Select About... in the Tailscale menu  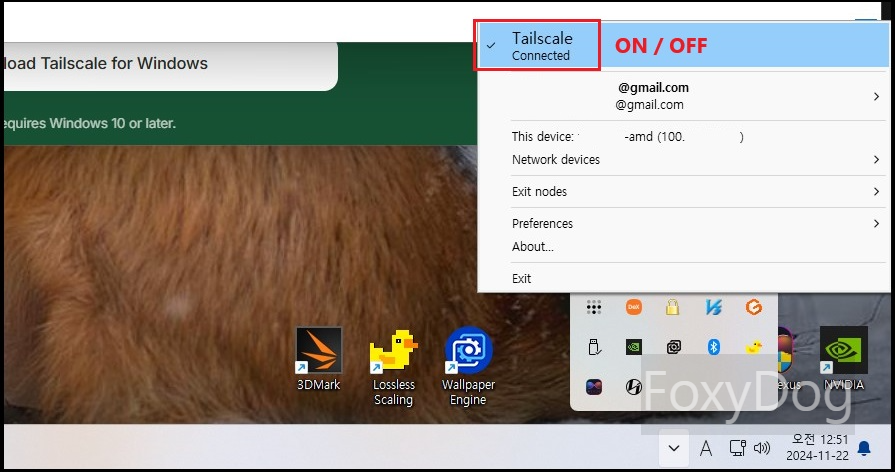pos(683,247)
